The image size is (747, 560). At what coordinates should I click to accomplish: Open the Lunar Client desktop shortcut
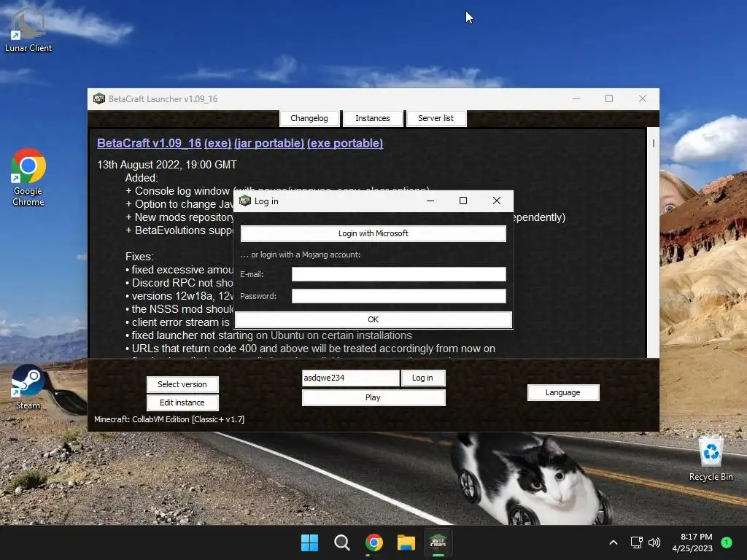[x=28, y=28]
